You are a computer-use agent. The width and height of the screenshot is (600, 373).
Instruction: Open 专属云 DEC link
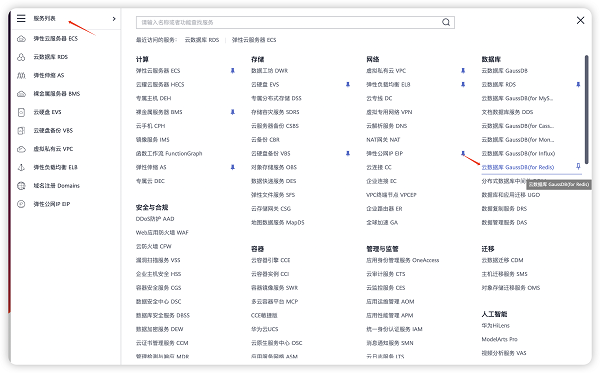150,181
